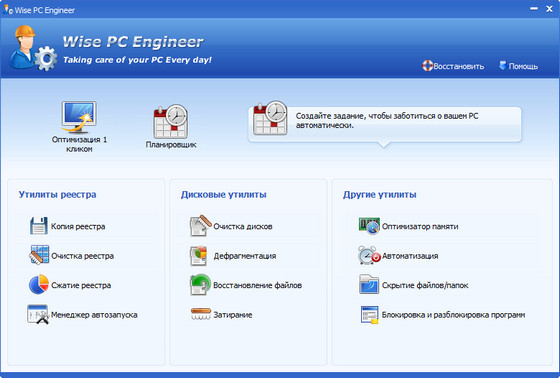560x378 pixels.
Task: Click the Создайте задание hint text
Action: [387, 120]
